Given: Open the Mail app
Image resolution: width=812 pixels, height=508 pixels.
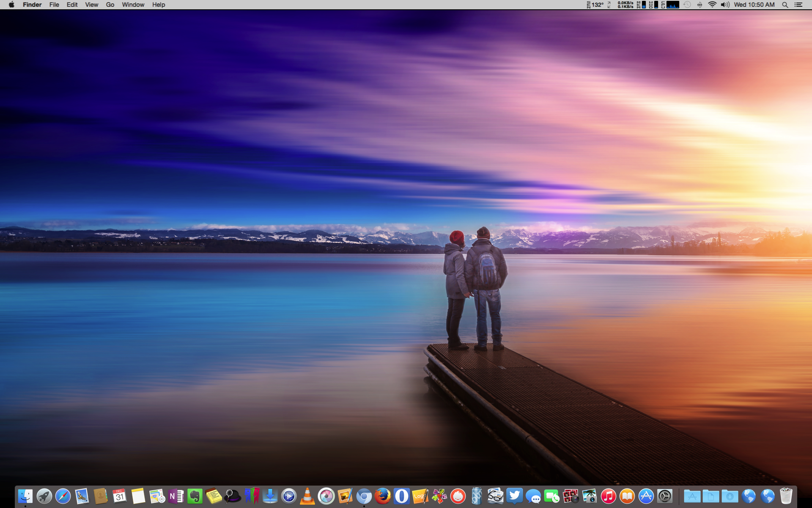Looking at the screenshot, I should [82, 496].
